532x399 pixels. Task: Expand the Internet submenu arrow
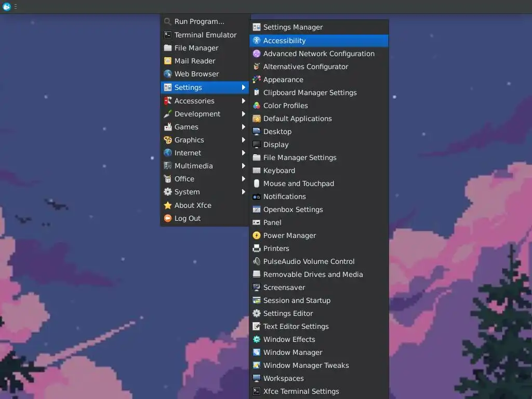(243, 153)
